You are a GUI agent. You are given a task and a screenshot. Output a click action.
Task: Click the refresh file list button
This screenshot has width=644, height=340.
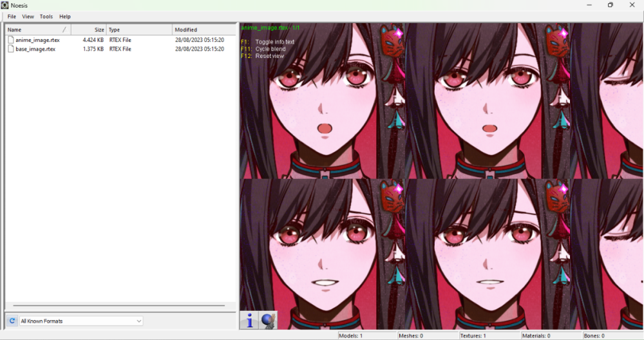(12, 321)
